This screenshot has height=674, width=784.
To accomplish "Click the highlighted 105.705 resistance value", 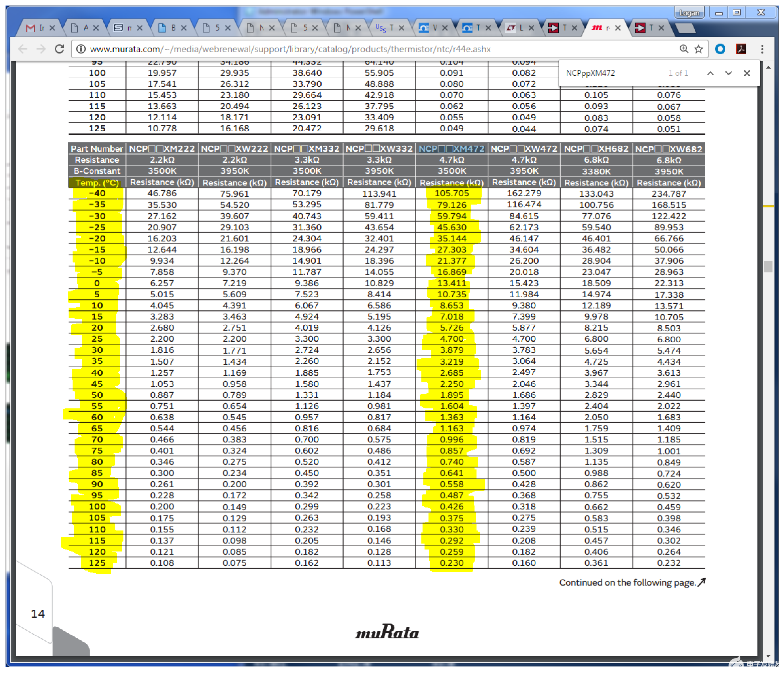I will coord(452,193).
